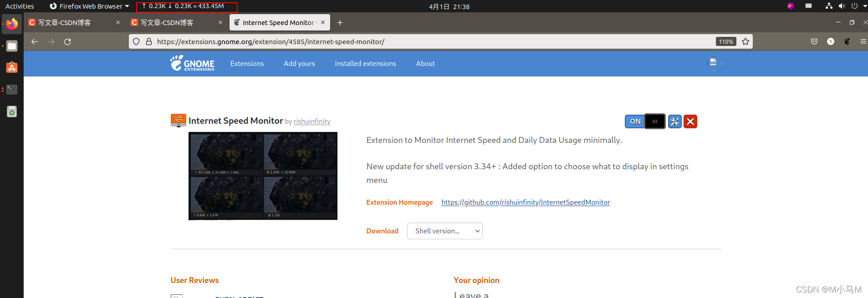Click the shield tracking protection icon

136,41
